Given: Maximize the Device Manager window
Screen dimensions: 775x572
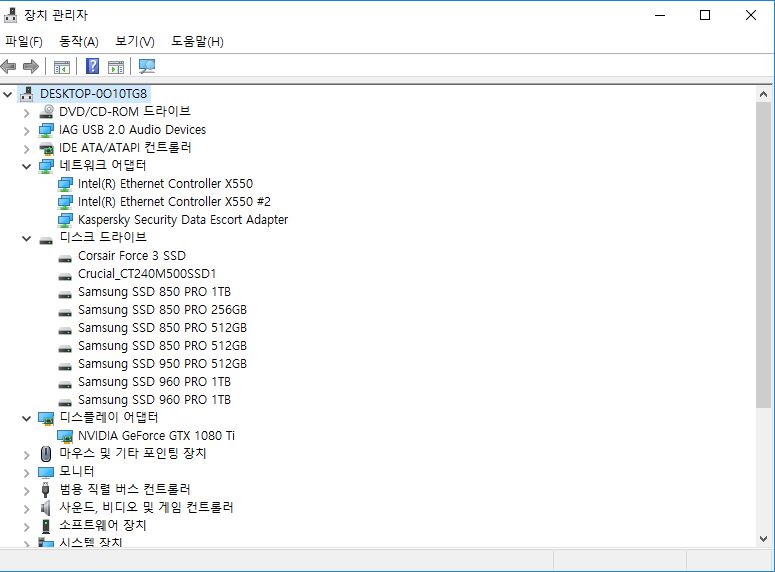Looking at the screenshot, I should 705,15.
